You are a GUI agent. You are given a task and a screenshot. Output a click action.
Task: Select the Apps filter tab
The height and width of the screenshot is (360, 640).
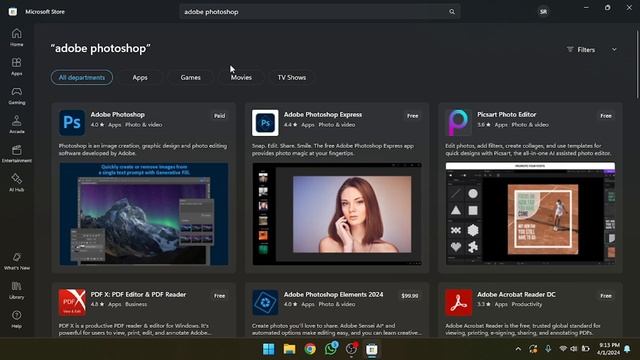[x=140, y=78]
